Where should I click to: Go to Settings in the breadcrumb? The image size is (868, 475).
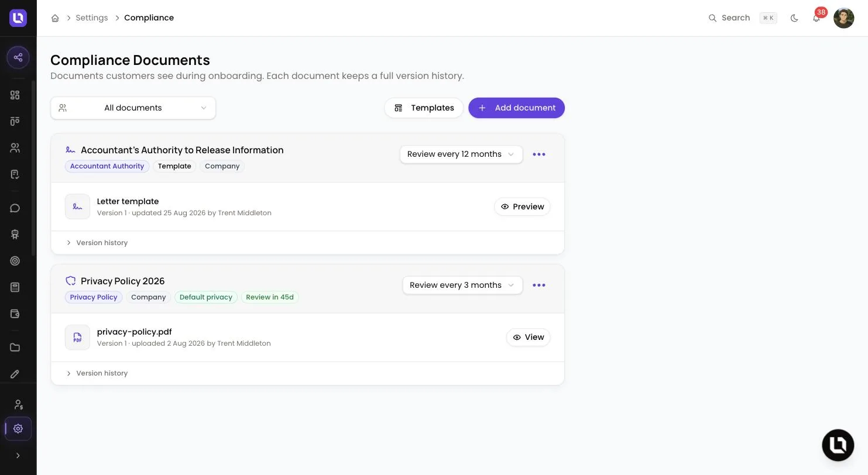[92, 18]
